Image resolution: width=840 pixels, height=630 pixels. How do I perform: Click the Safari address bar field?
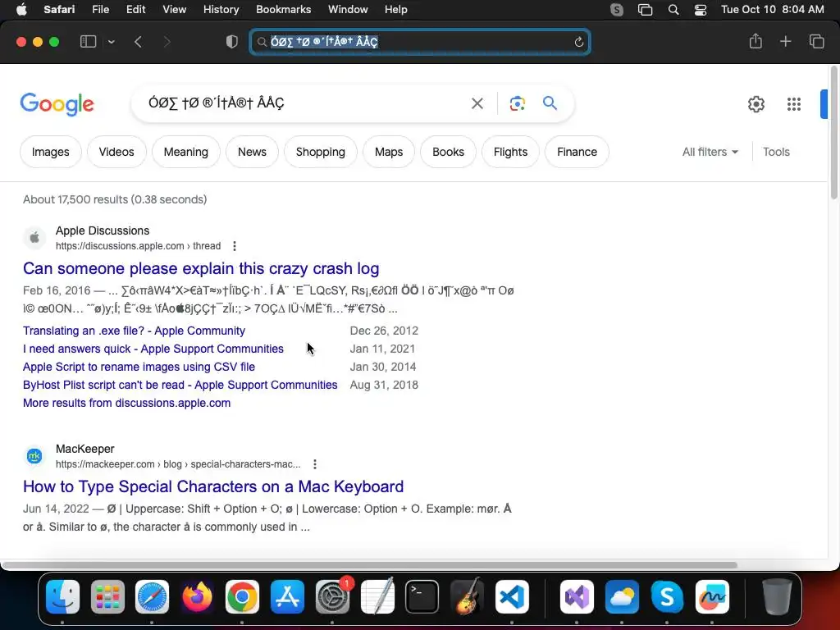point(420,42)
